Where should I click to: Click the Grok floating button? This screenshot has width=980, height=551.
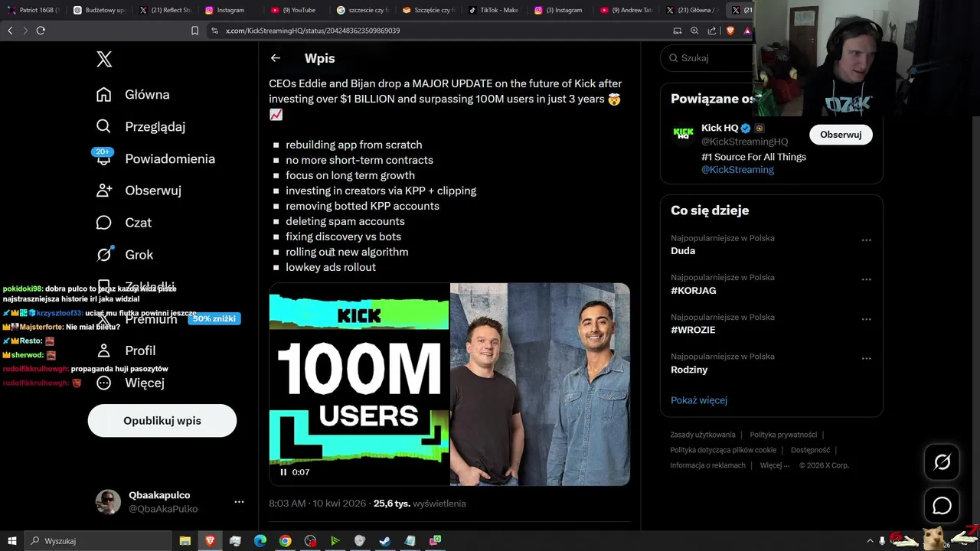(x=942, y=461)
